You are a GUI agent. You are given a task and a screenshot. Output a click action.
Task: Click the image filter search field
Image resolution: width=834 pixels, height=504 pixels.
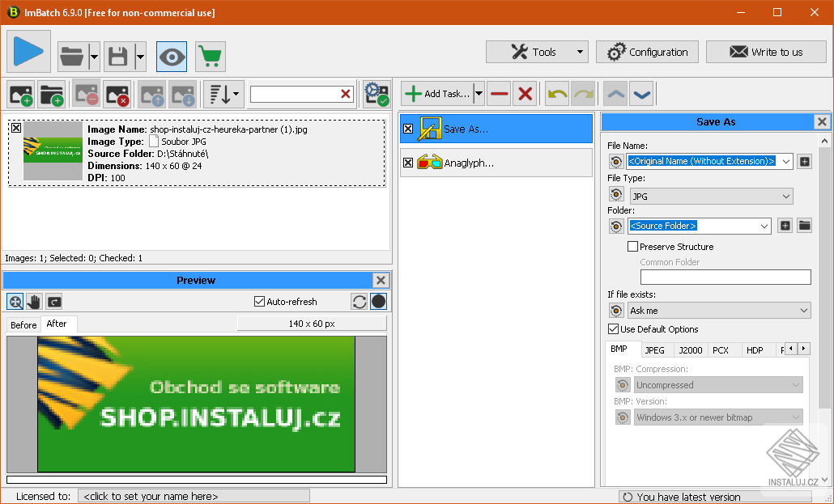(294, 94)
